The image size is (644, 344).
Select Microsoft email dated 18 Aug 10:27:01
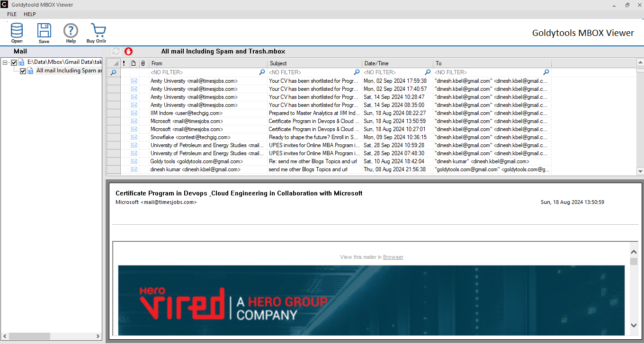pyautogui.click(x=329, y=129)
